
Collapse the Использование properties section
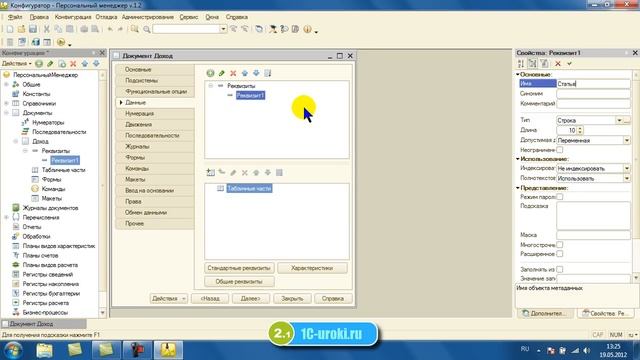(518, 159)
